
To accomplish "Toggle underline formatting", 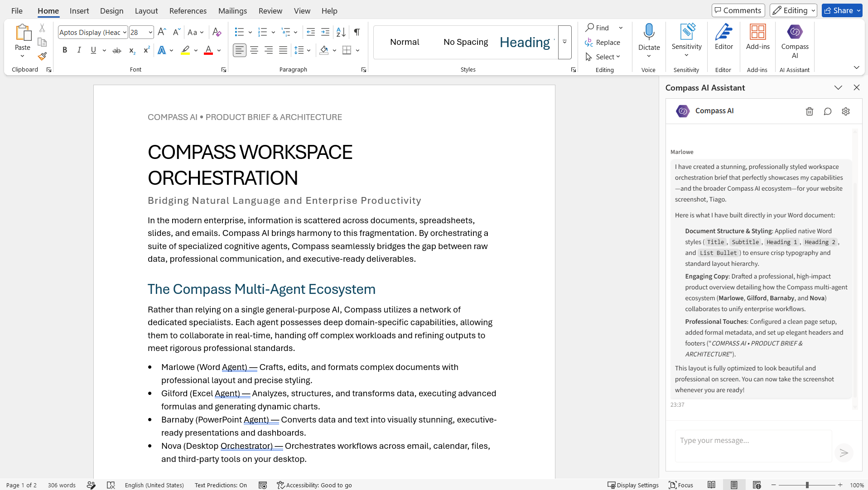I will click(x=93, y=50).
